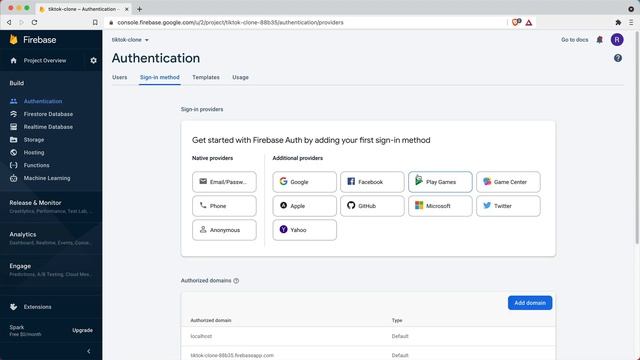Screen dimensions: 640x360
Task: Click the Extensions icon in sidebar
Action: (13, 307)
